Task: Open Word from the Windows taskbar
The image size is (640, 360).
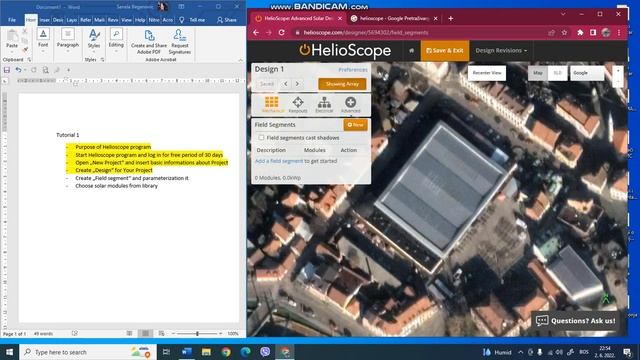Action: point(187,351)
